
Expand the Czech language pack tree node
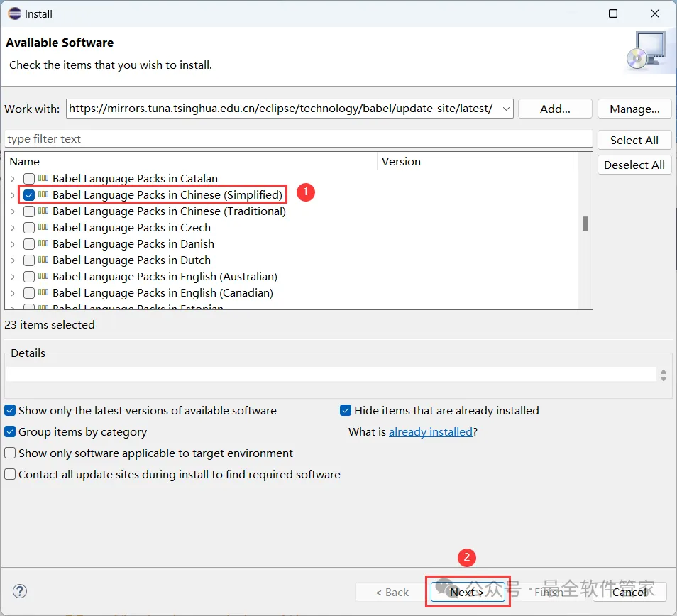tap(13, 228)
